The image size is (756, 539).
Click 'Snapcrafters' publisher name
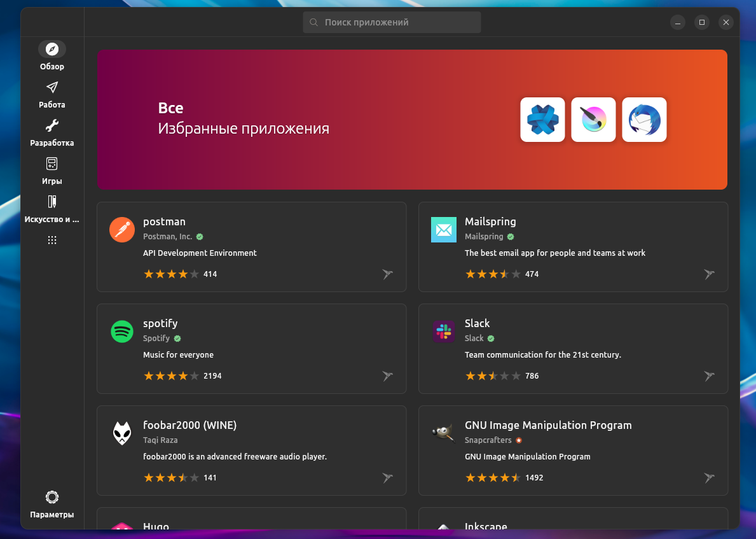point(488,440)
